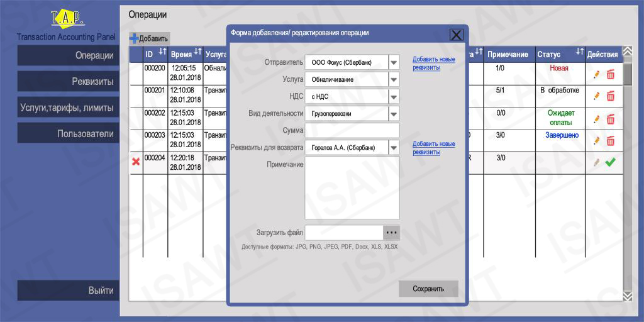Delete operation 000202 using the trash icon
This screenshot has width=644, height=322.
coord(610,119)
